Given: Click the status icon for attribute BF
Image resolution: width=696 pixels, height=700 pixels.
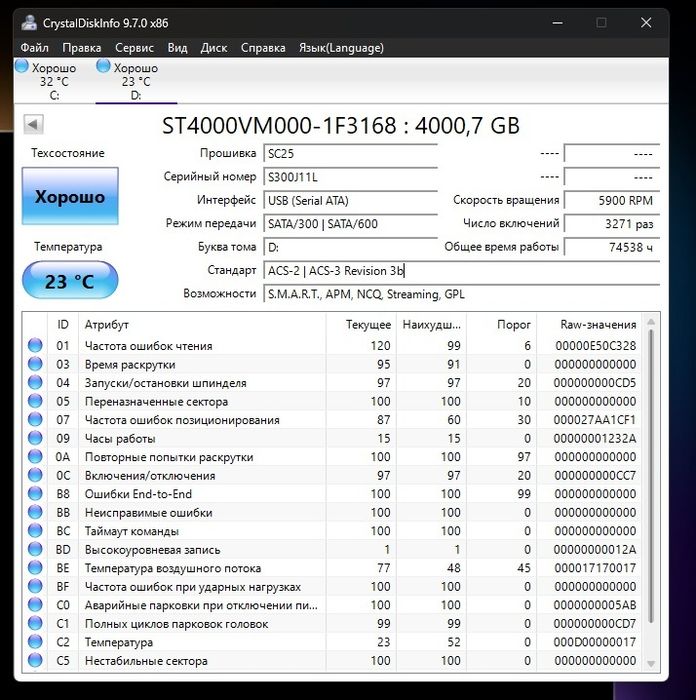Looking at the screenshot, I should point(35,586).
